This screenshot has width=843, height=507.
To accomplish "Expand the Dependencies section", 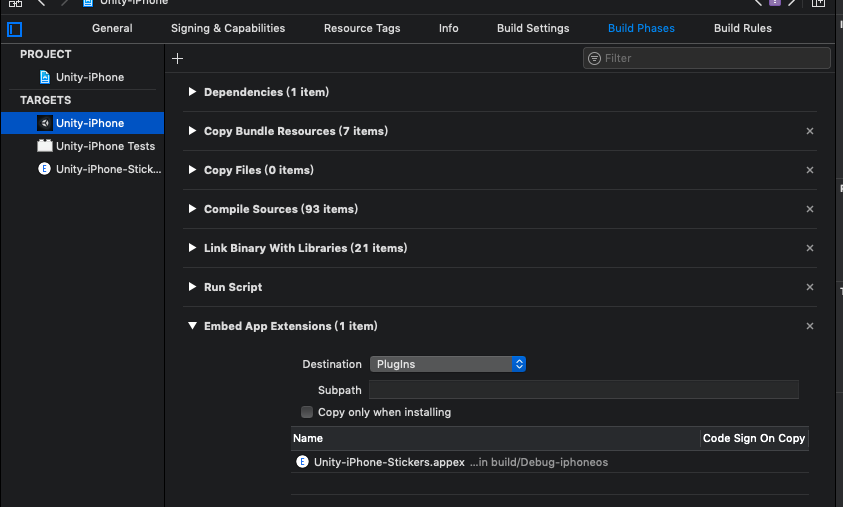I will tap(192, 92).
